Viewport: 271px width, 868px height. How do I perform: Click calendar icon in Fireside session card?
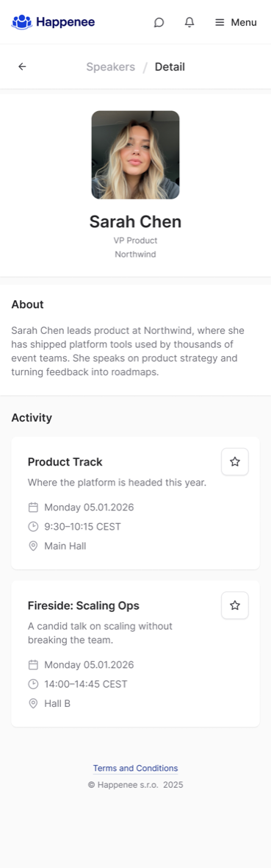tap(33, 665)
